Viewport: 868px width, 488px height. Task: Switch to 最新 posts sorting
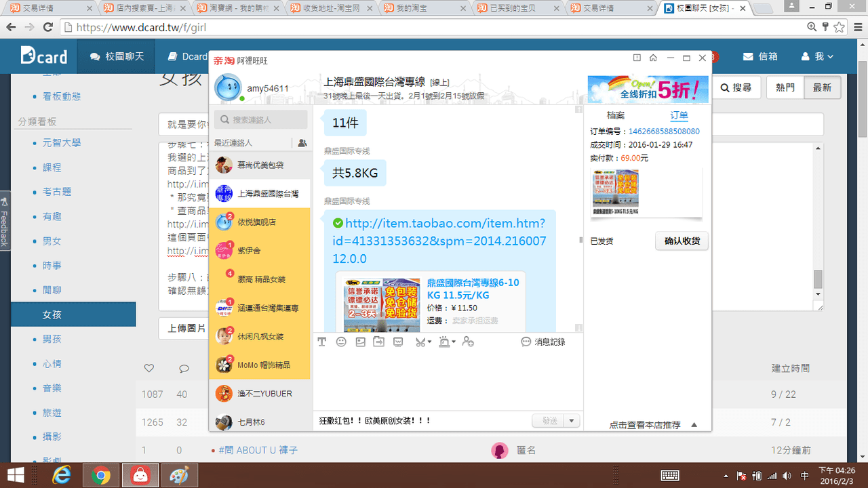(822, 87)
